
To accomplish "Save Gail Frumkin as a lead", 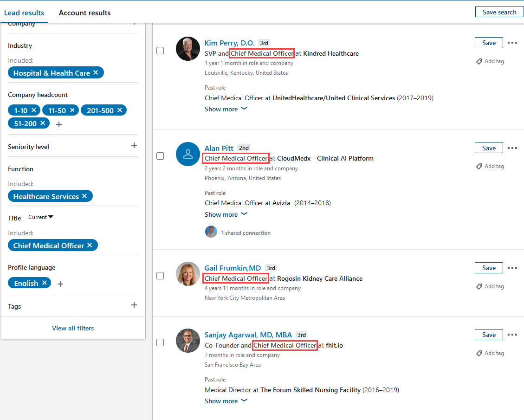I will [489, 268].
